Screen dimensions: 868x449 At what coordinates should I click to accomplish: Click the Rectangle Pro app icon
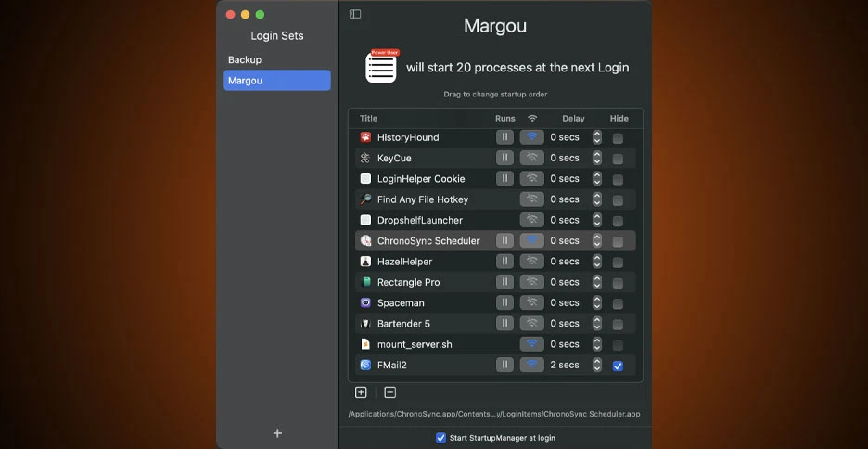[365, 282]
